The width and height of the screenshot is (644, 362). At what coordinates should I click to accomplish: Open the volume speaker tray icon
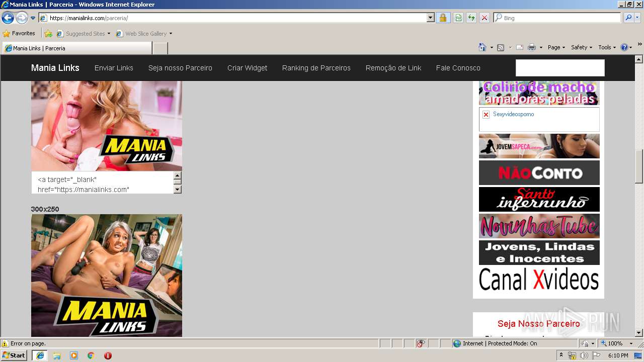584,355
